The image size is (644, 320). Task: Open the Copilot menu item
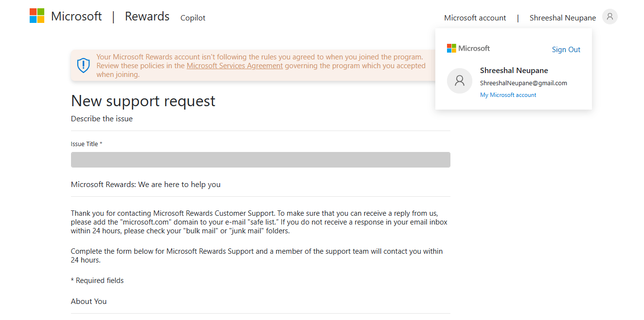(193, 18)
